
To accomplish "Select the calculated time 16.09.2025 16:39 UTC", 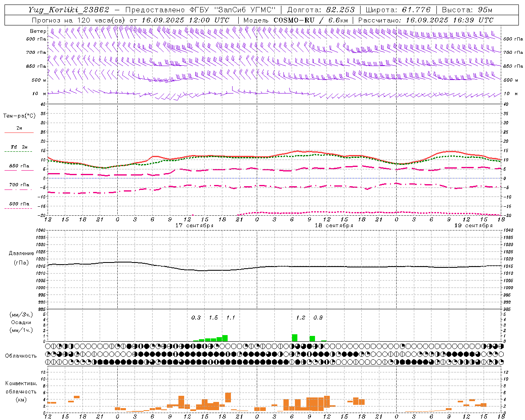I will 450,20.
